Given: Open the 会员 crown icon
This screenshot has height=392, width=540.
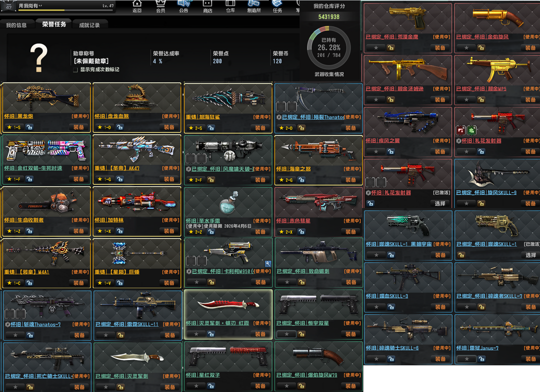Looking at the screenshot, I should pos(161,6).
